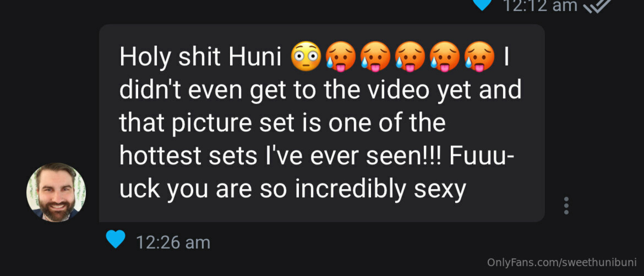644x276 pixels.
Task: Click the word "picture" in the message
Action: tap(212, 123)
